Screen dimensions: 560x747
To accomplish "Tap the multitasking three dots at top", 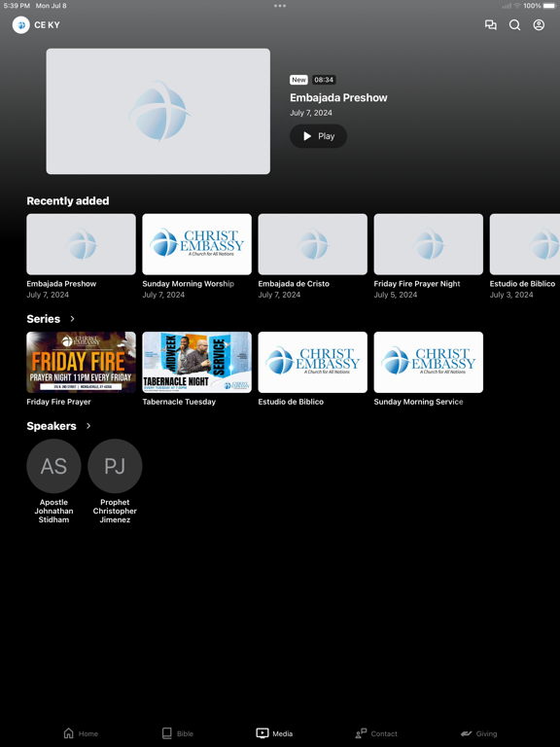I will [280, 6].
